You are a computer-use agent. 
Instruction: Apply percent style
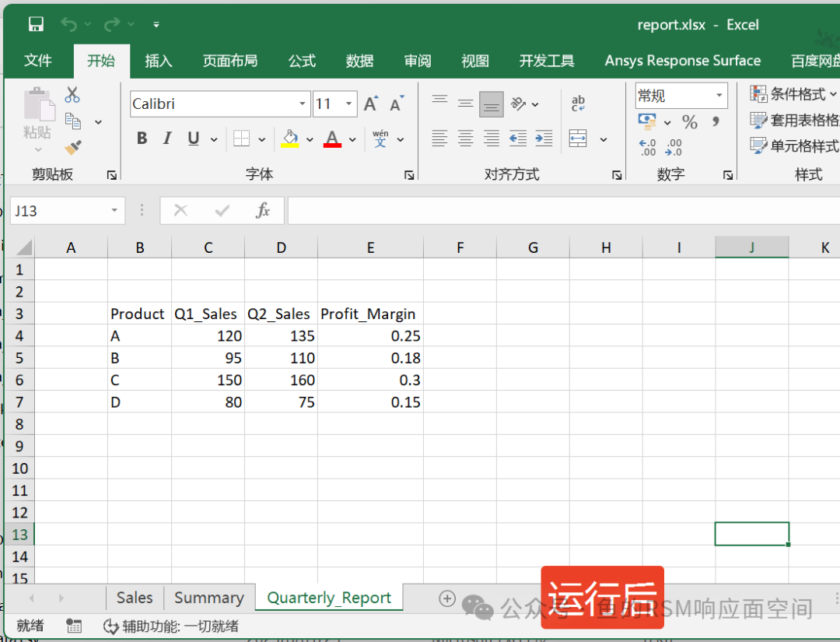689,121
